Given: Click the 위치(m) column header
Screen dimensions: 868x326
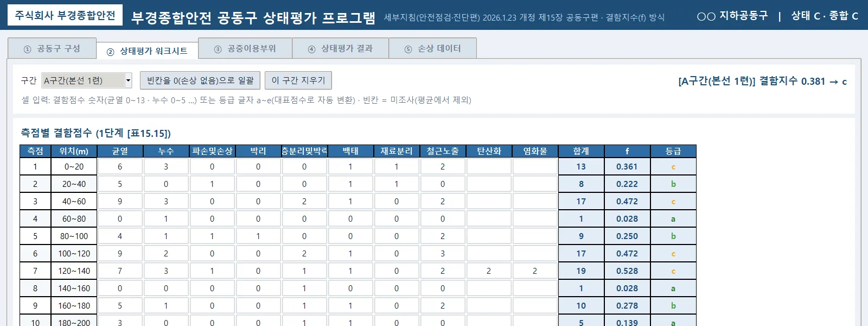Looking at the screenshot, I should (74, 151).
